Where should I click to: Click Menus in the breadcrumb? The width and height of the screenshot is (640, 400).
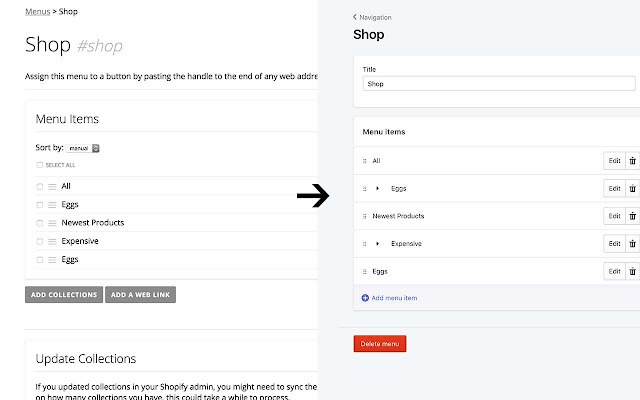coord(38,11)
